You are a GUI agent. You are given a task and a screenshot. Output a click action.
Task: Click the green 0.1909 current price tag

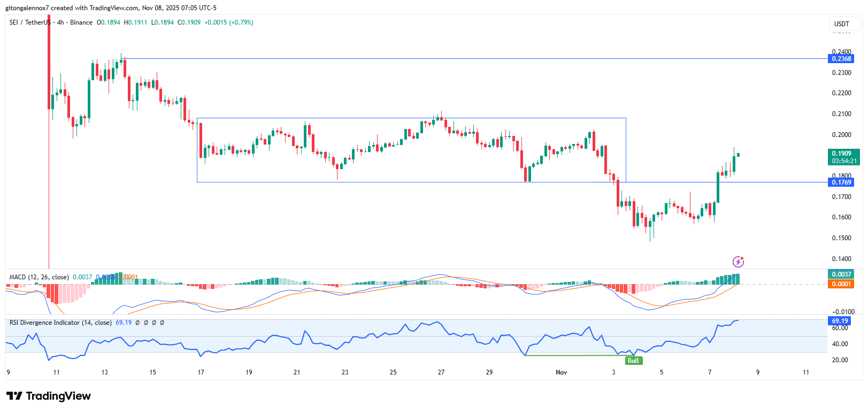[843, 157]
